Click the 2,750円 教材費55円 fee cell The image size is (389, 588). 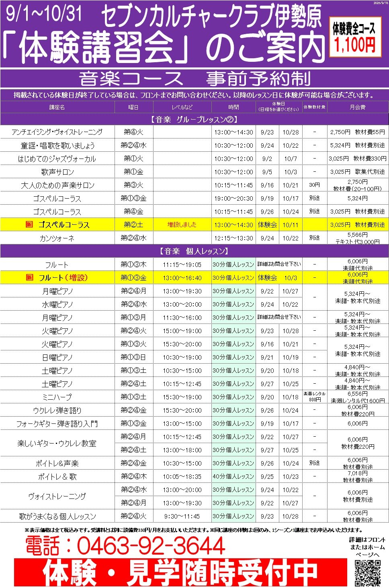(358, 132)
